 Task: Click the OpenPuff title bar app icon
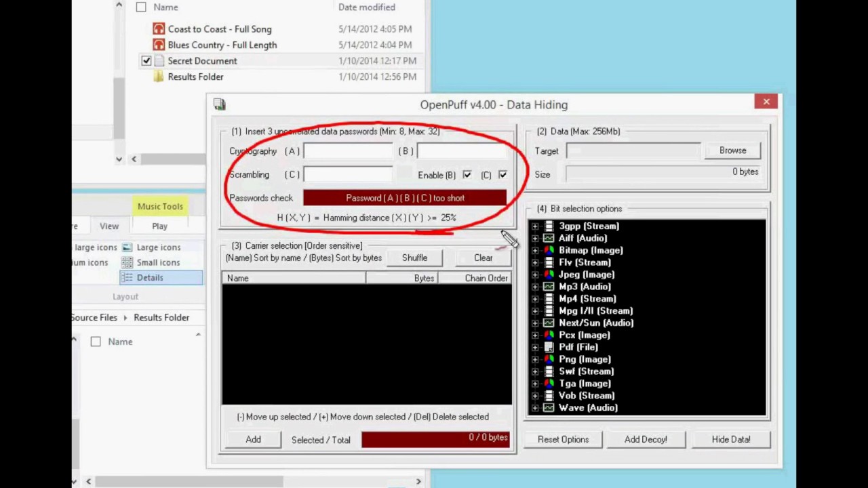(x=220, y=104)
